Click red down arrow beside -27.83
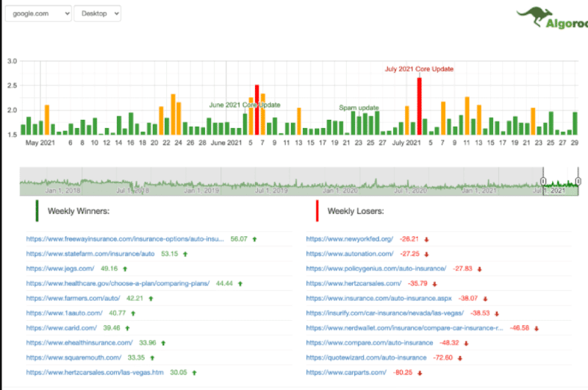This screenshot has width=588, height=390. [479, 269]
